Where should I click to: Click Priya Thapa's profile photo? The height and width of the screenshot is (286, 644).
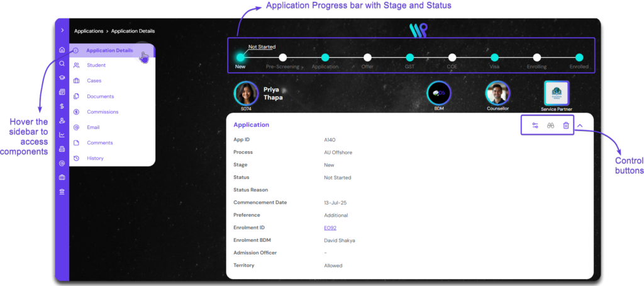(246, 93)
